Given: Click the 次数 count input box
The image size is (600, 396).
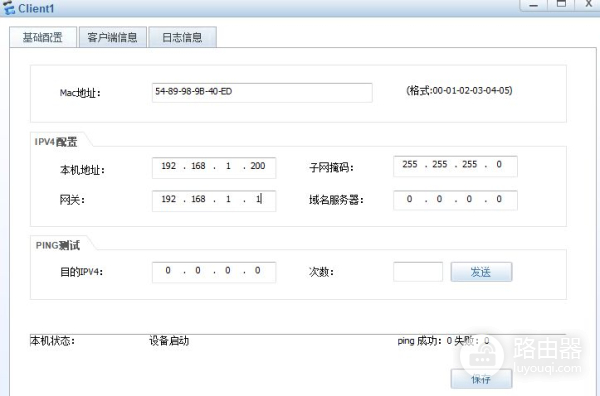Looking at the screenshot, I should pyautogui.click(x=418, y=272).
